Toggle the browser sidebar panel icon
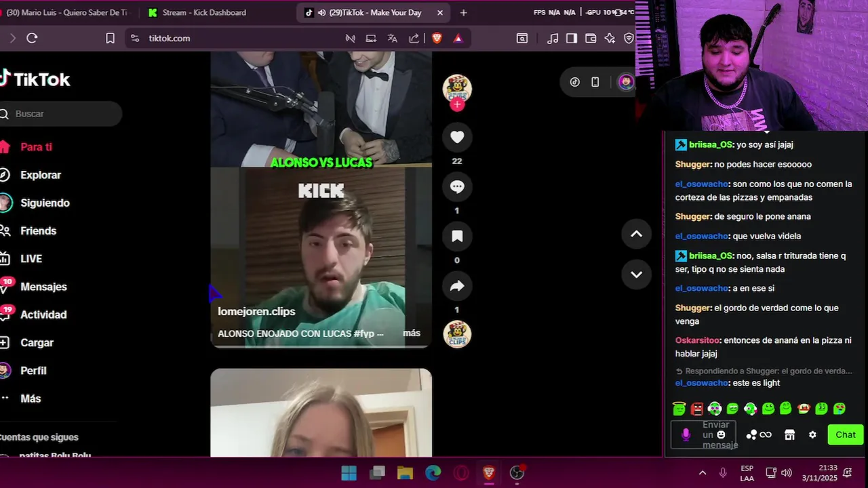Screen dimensions: 868x488 point(572,39)
